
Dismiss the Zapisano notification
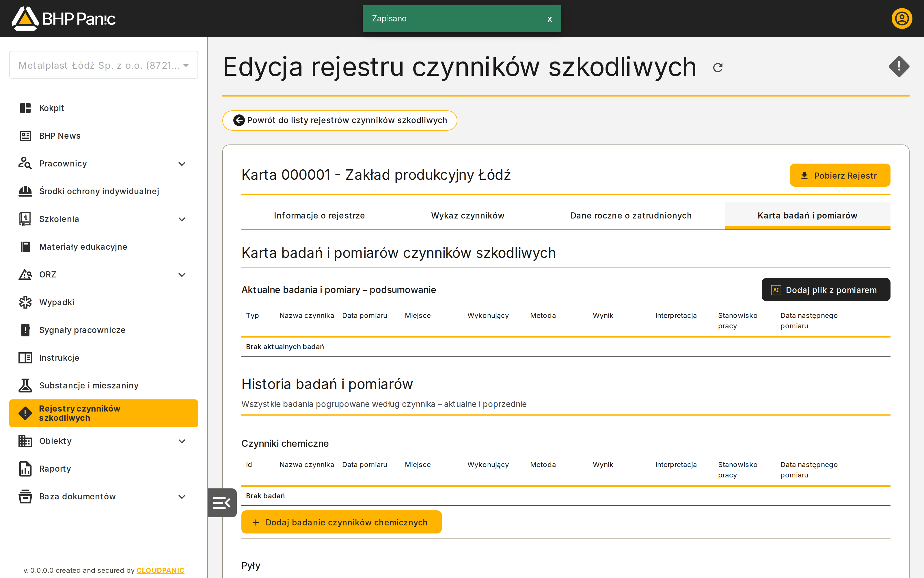549,19
